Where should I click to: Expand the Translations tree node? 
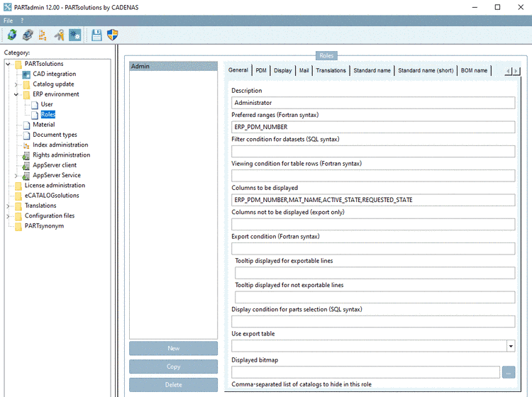tap(8, 206)
